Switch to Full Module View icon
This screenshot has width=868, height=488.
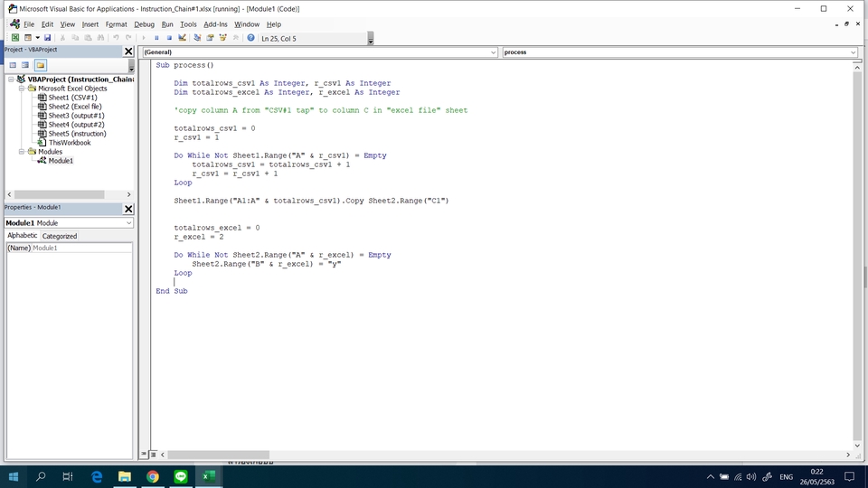pos(154,455)
